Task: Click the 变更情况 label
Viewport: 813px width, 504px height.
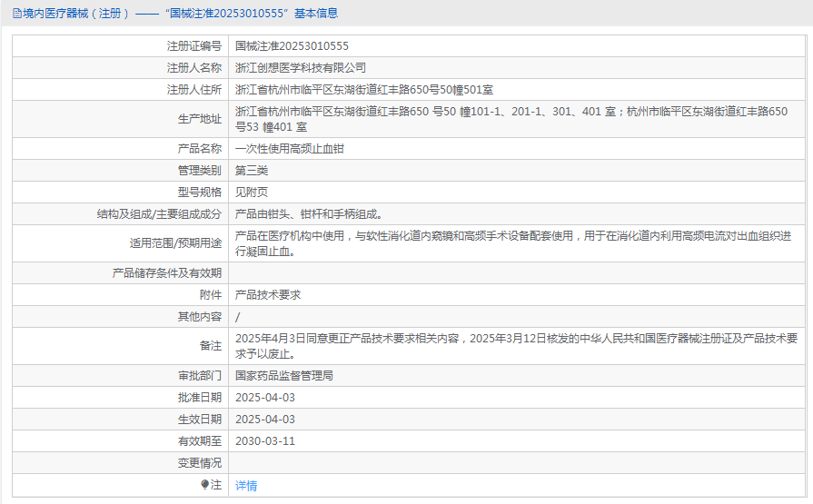Action: point(200,463)
